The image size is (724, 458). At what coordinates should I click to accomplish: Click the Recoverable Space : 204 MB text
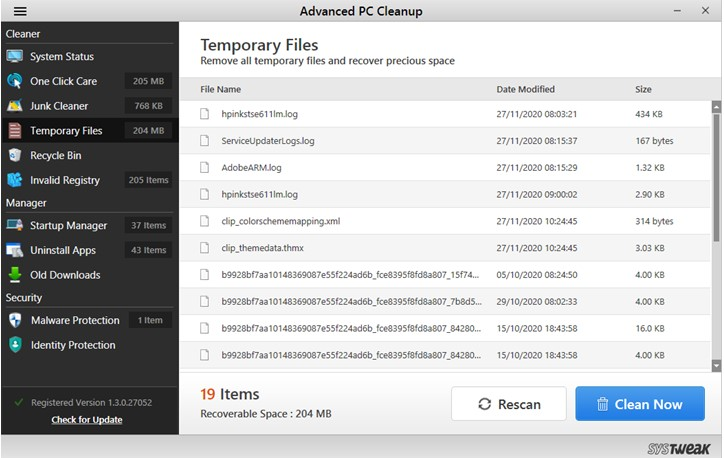[266, 414]
